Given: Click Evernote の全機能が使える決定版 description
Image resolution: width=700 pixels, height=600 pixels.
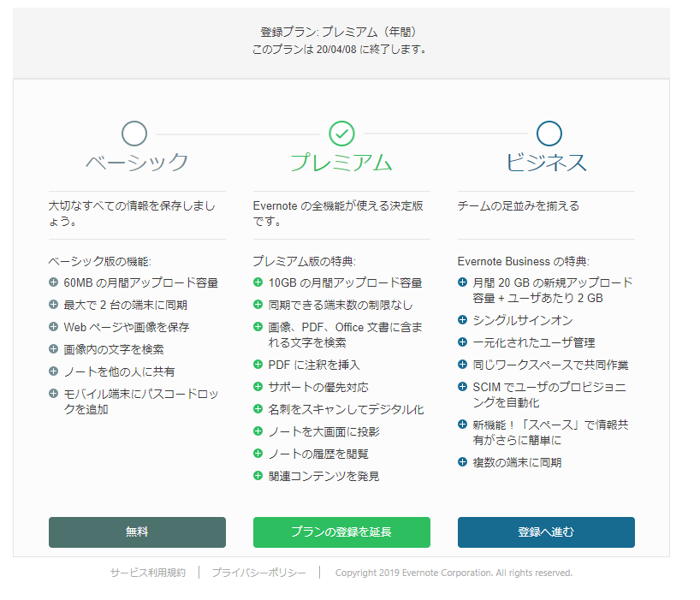Looking at the screenshot, I should click(x=338, y=213).
